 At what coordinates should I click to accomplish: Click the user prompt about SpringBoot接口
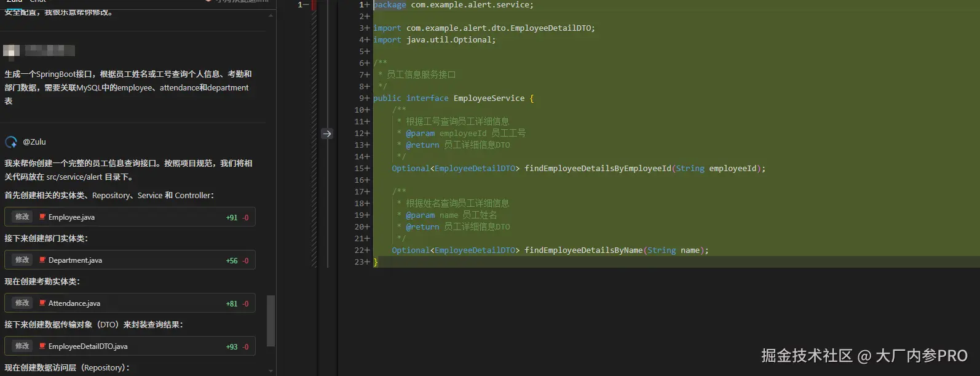(128, 87)
